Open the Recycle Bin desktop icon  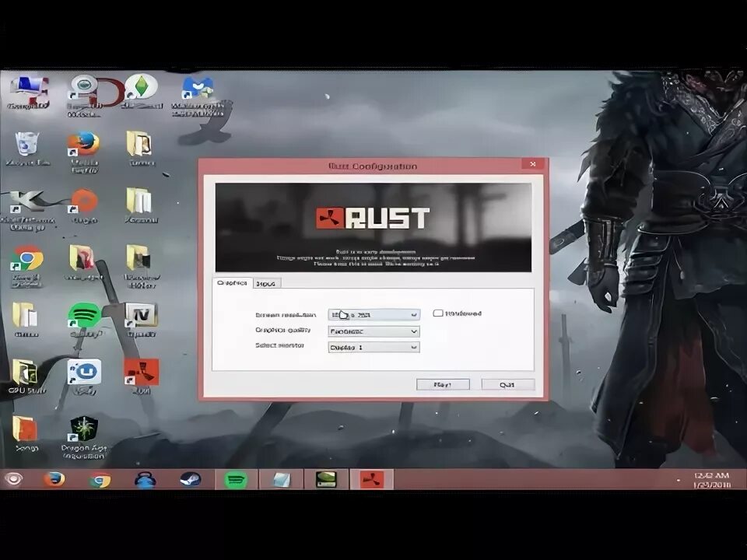(27, 149)
